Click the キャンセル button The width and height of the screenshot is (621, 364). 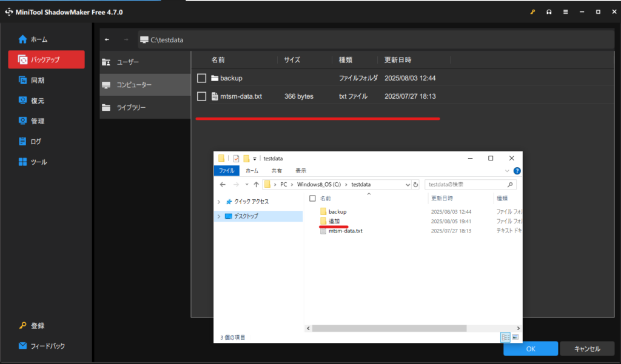tap(587, 349)
